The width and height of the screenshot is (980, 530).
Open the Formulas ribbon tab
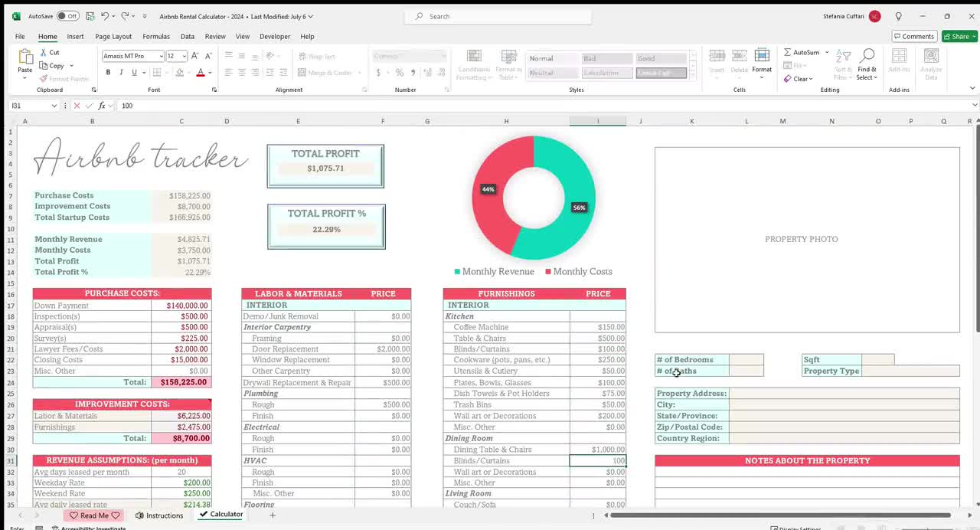pyautogui.click(x=156, y=36)
